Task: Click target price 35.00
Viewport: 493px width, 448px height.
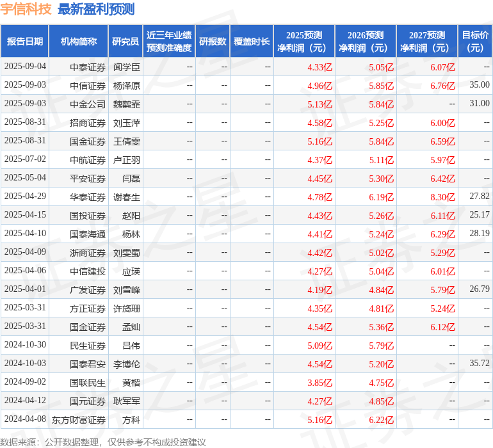Action: (x=480, y=84)
